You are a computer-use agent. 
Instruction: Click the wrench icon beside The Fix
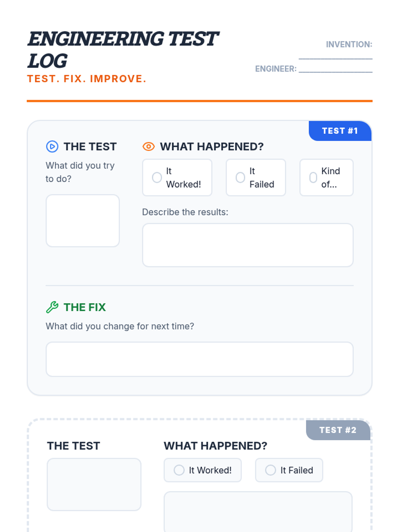pyautogui.click(x=52, y=307)
